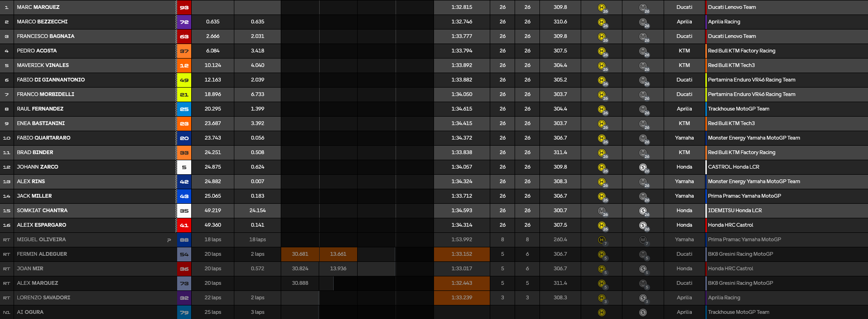The height and width of the screenshot is (319, 868).
Task: Open rider Pedro Acosta's name
Action: click(x=37, y=51)
